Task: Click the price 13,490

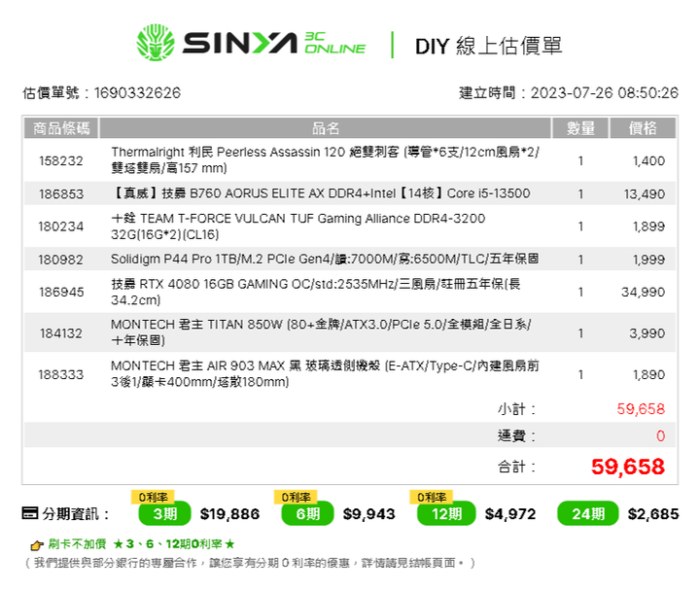Action: [x=645, y=193]
